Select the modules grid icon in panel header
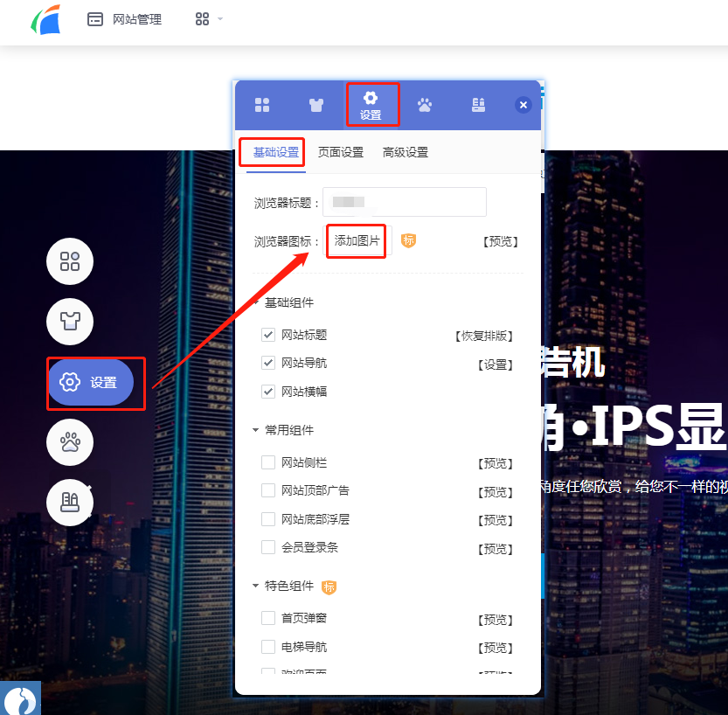 [262, 105]
